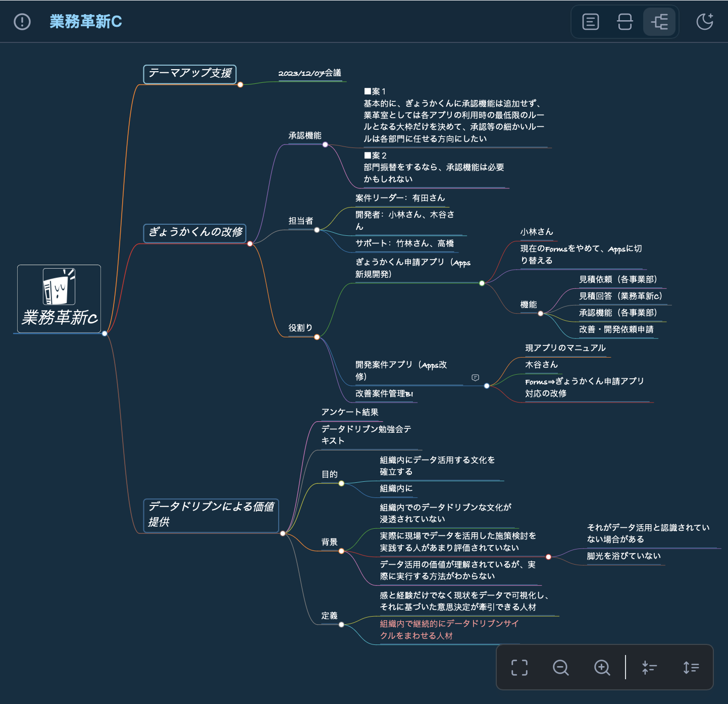Click the 組織内に node under 目的
This screenshot has width=728, height=704.
pyautogui.click(x=396, y=488)
